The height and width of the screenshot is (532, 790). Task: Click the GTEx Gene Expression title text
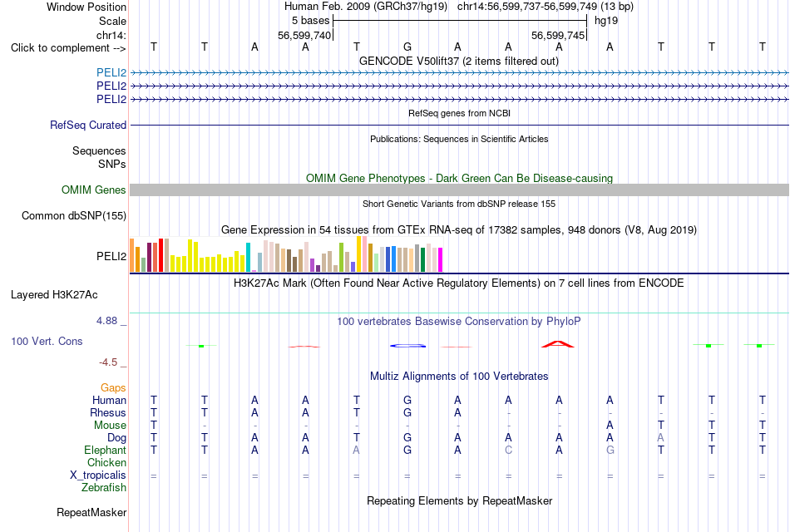[x=459, y=229]
